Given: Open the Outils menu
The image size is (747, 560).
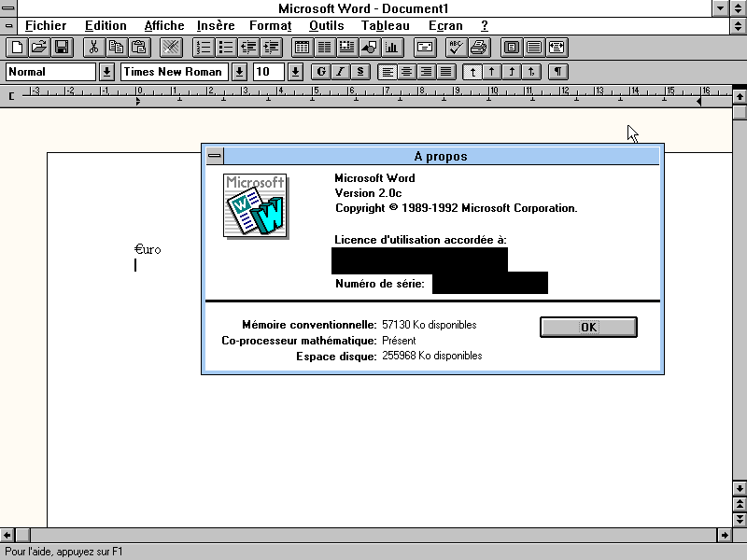Looking at the screenshot, I should click(326, 26).
